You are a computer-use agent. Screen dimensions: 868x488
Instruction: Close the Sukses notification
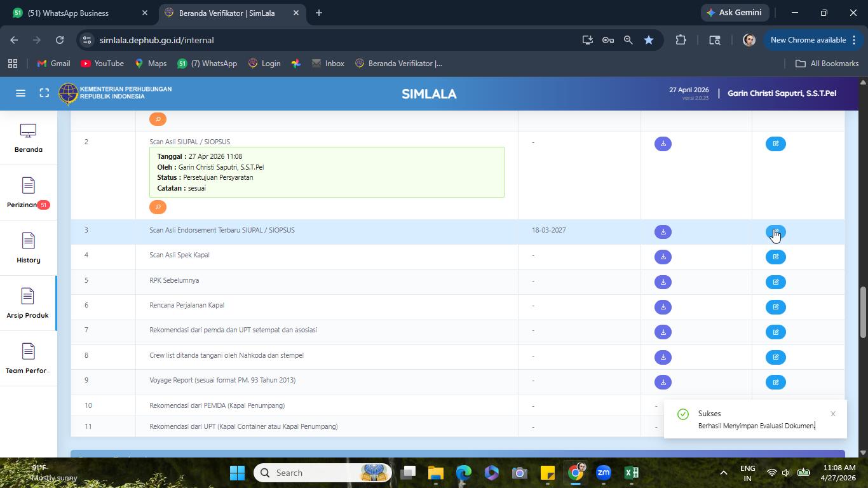[832, 414]
